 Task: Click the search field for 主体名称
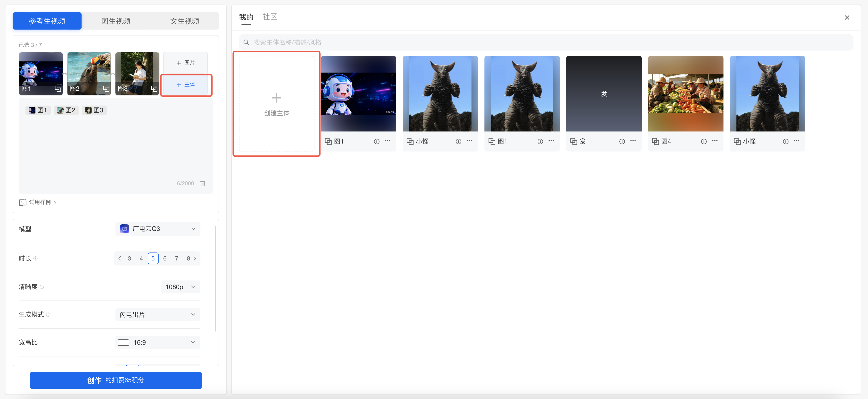(x=546, y=42)
